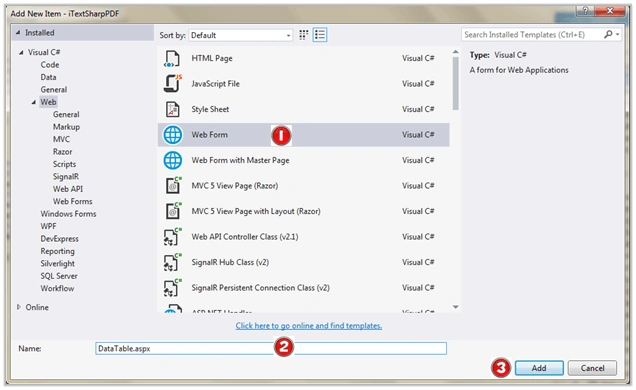Select Web Form with Master Page icon
This screenshot has height=390, width=636.
tap(173, 160)
